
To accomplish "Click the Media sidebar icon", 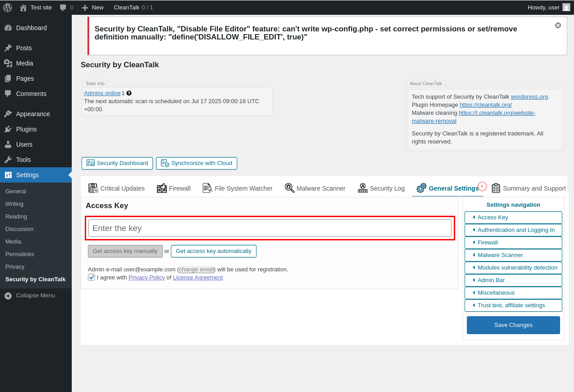I will (8, 63).
